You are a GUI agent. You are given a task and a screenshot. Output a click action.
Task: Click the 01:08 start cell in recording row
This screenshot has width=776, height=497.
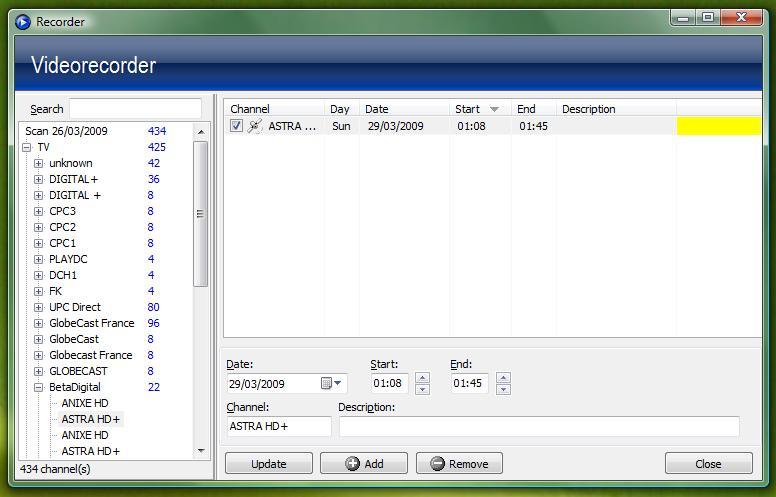point(471,126)
